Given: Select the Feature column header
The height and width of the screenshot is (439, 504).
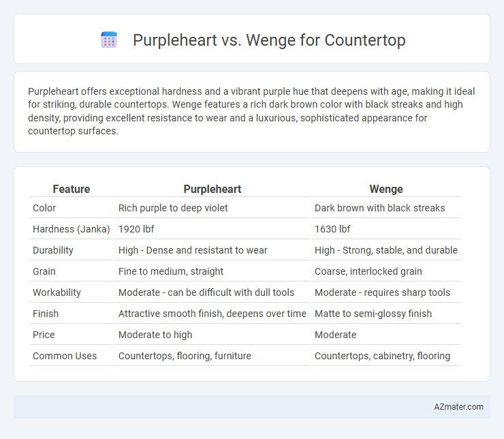Looking at the screenshot, I should tap(72, 189).
